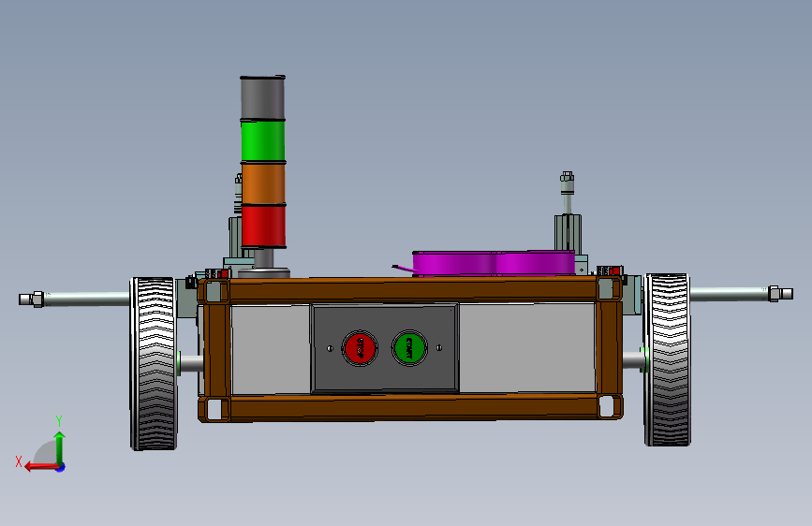
Task: Select the right vertical brown frame post
Action: click(x=608, y=347)
